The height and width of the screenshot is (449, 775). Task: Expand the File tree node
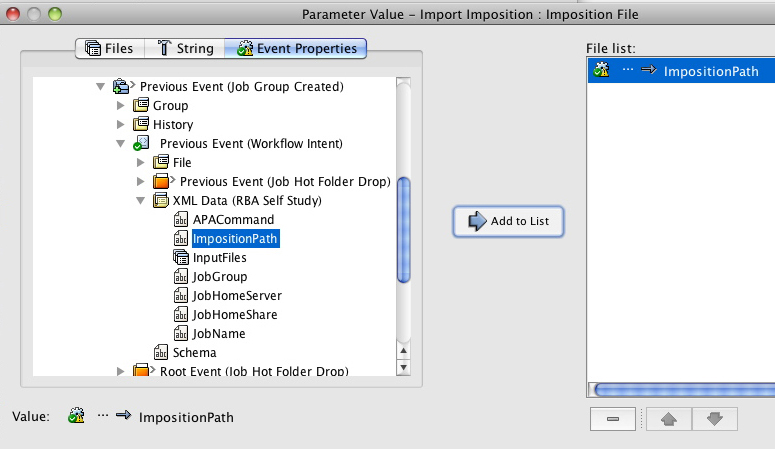(140, 162)
